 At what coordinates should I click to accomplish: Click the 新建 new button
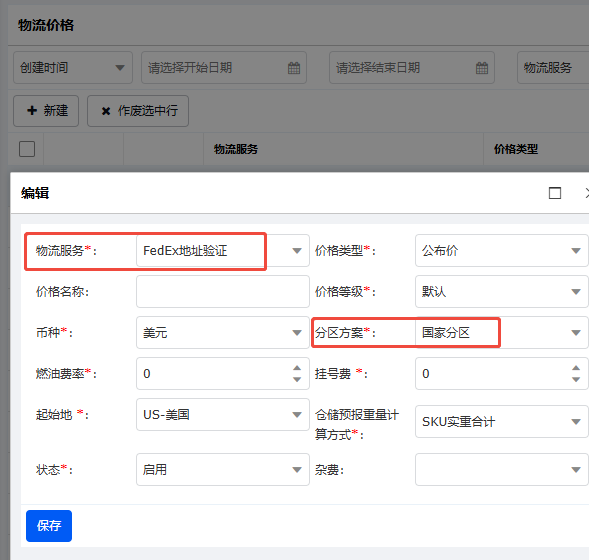point(46,111)
